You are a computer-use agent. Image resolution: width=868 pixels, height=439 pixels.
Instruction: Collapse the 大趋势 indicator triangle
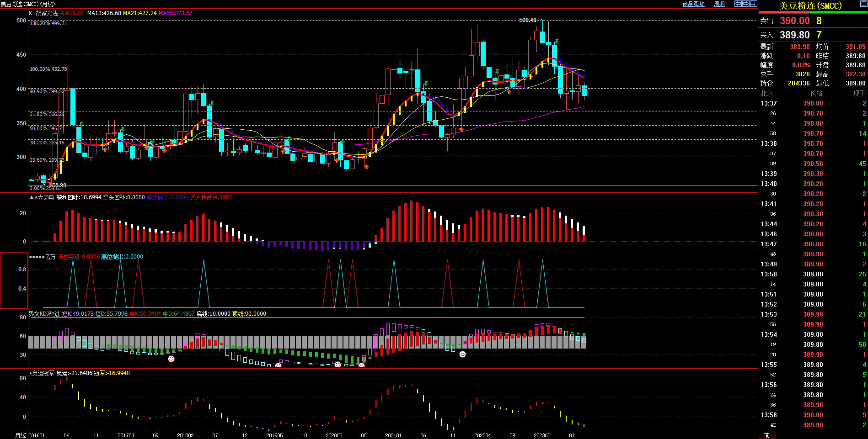(31, 198)
